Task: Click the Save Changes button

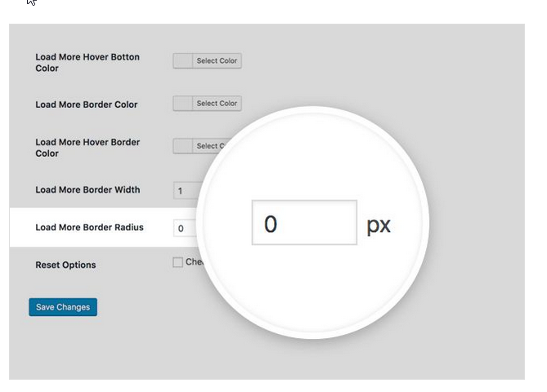Action: click(x=63, y=307)
